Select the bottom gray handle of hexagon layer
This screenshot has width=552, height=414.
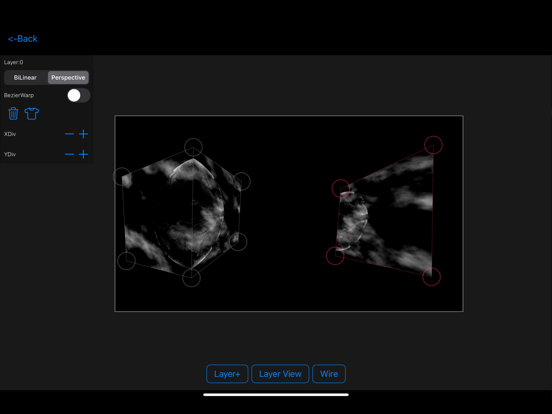191,278
